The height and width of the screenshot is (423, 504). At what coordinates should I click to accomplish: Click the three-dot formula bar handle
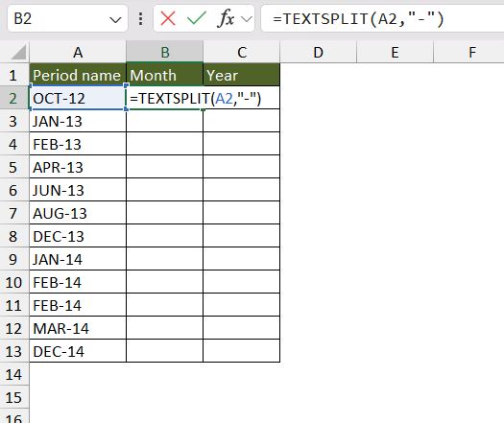[x=140, y=18]
